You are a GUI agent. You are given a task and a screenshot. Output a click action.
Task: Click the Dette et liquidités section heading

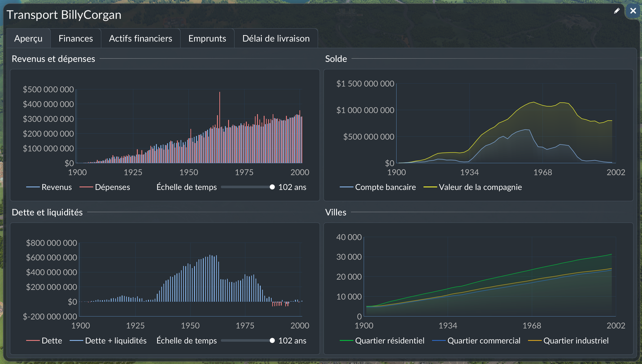[x=47, y=212]
